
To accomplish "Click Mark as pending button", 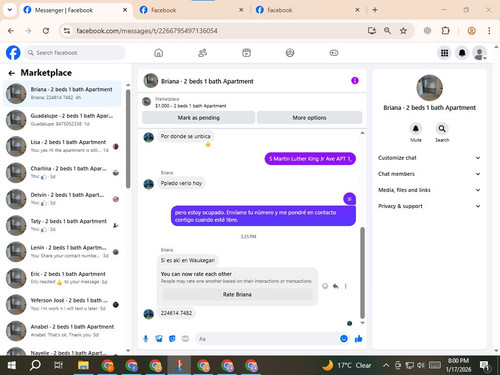I will click(x=199, y=118).
